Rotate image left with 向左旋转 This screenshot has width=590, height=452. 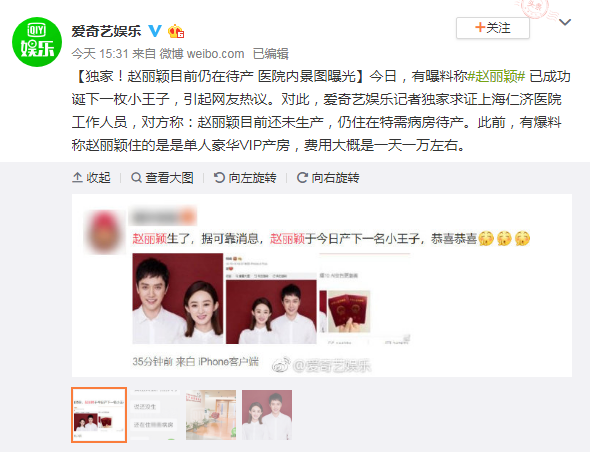[245, 177]
